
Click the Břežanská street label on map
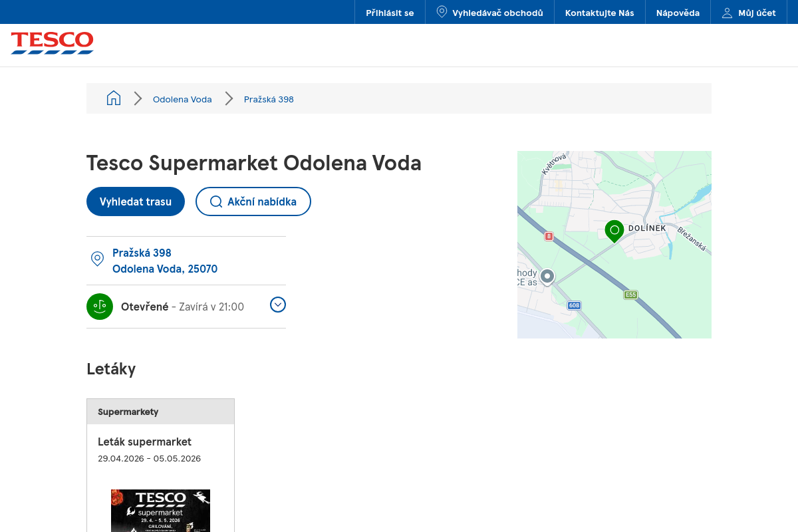(692, 239)
